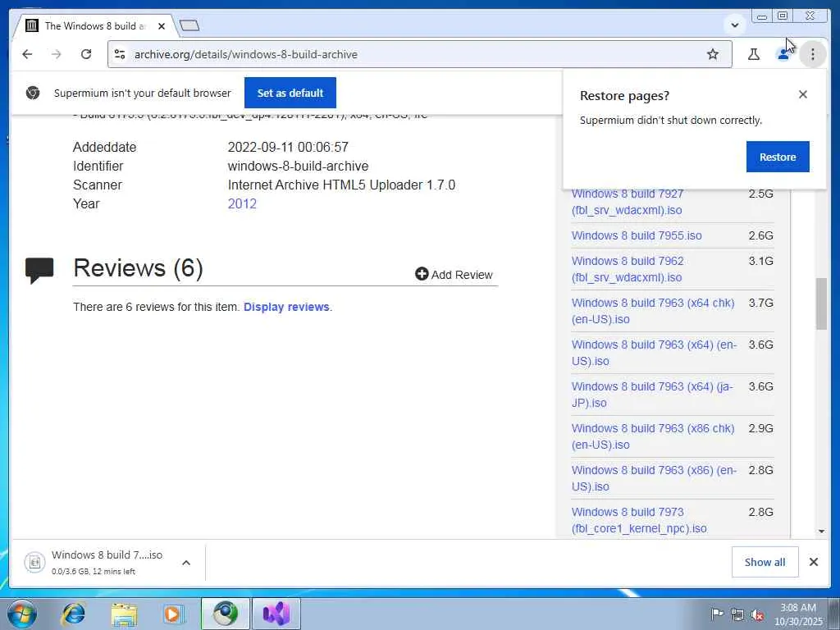Image resolution: width=840 pixels, height=630 pixels.
Task: Close the Windows 8 build archive tab
Action: coord(162,25)
